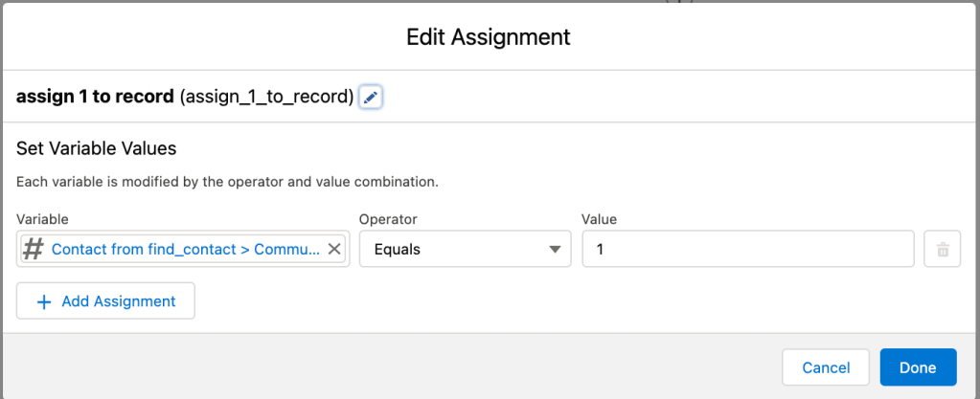Click the bold 'assign 1 to record' label
The height and width of the screenshot is (399, 980).
point(95,98)
